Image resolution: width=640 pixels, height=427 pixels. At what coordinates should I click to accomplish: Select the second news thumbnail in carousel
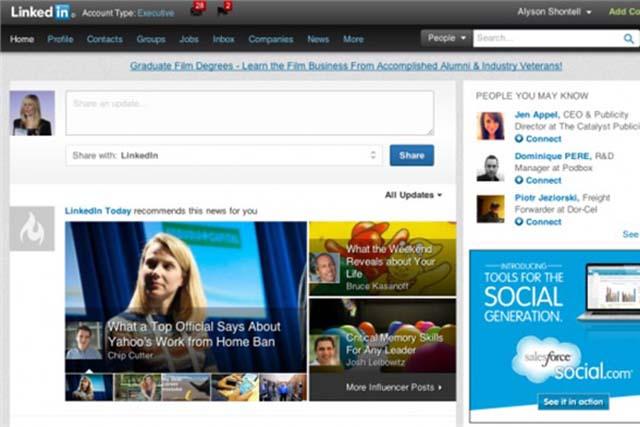(138, 387)
